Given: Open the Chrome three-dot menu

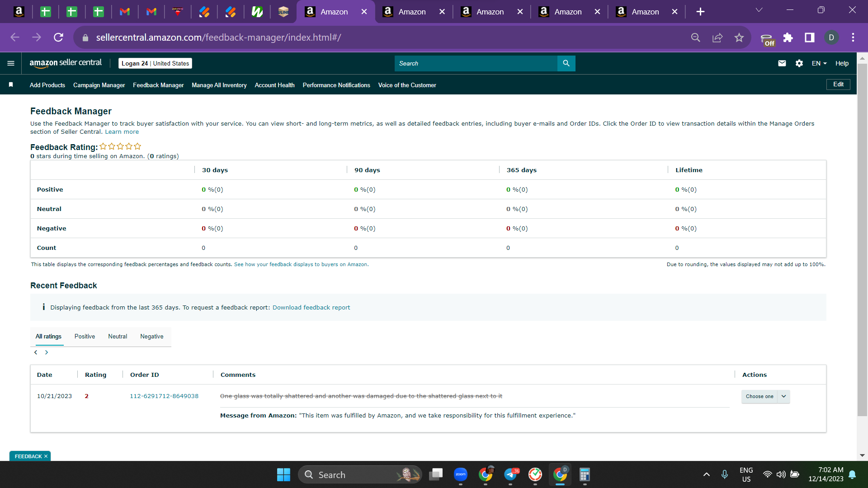Looking at the screenshot, I should 853,38.
